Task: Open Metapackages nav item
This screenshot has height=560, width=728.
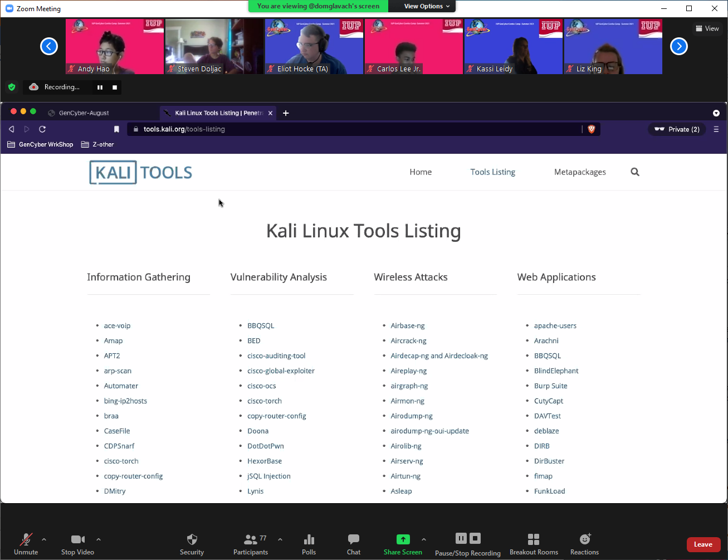Action: (580, 172)
